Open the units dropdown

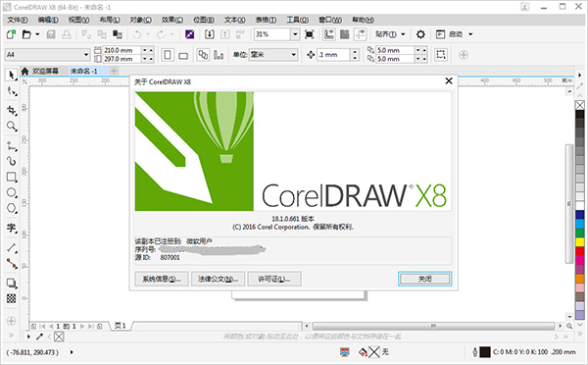click(293, 55)
